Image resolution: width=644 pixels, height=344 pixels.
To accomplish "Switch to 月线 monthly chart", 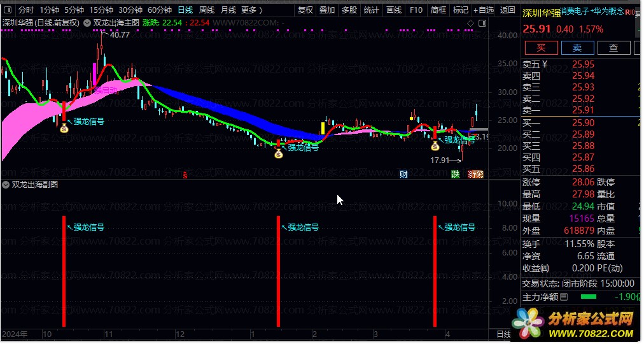I will point(228,10).
